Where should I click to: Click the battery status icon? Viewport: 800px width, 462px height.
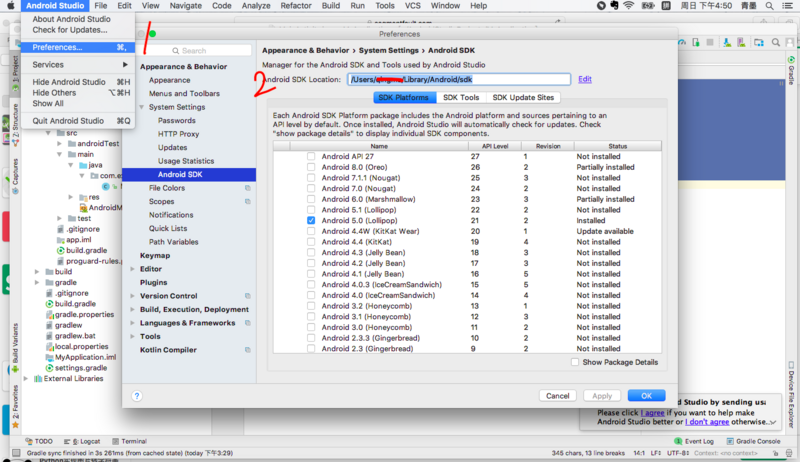[x=648, y=6]
